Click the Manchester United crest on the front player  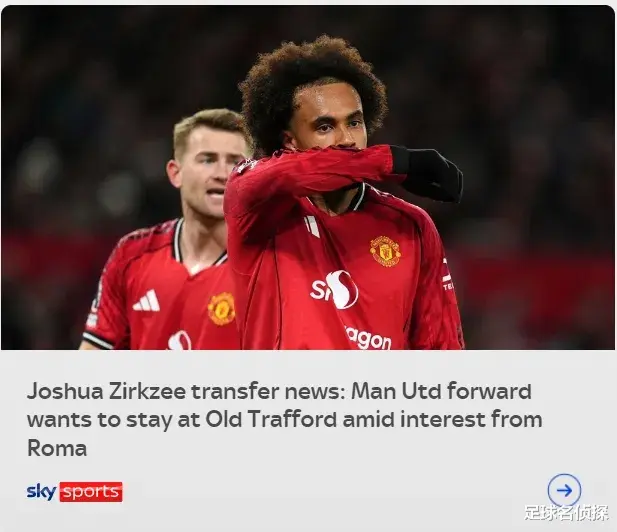[x=385, y=251]
